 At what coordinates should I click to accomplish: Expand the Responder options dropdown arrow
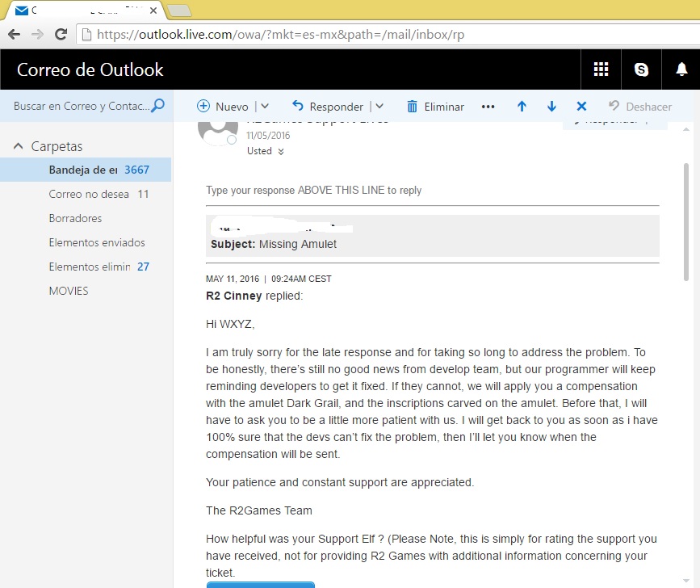pyautogui.click(x=379, y=107)
